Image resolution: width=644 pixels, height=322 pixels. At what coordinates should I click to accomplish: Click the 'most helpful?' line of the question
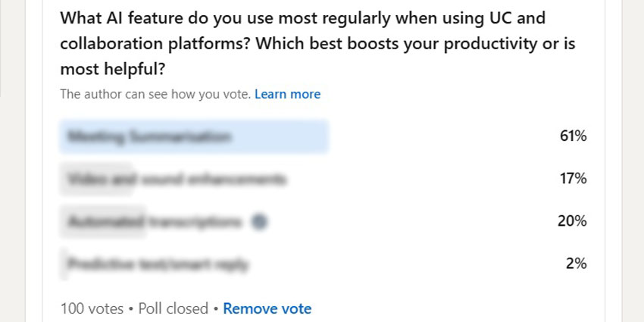[113, 70]
